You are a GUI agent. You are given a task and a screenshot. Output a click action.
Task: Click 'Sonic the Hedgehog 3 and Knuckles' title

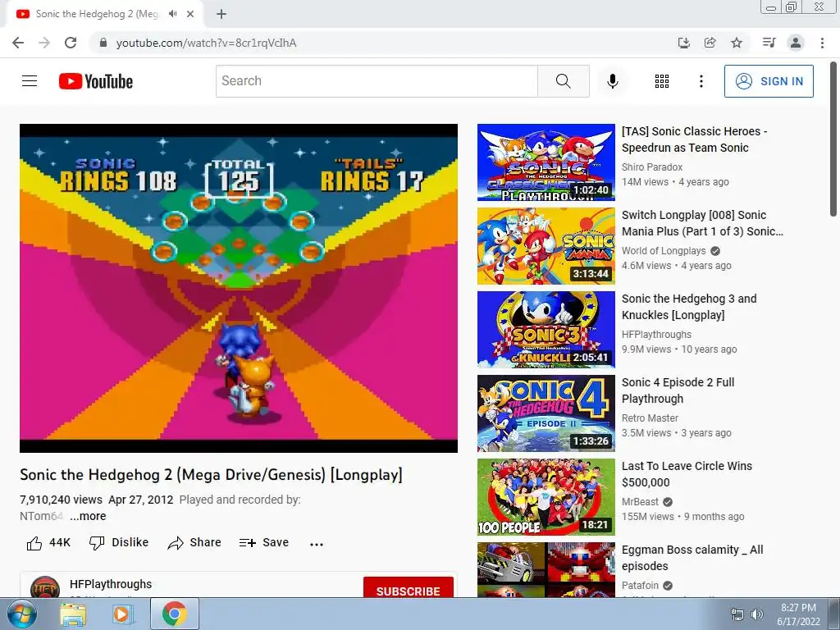tap(689, 307)
